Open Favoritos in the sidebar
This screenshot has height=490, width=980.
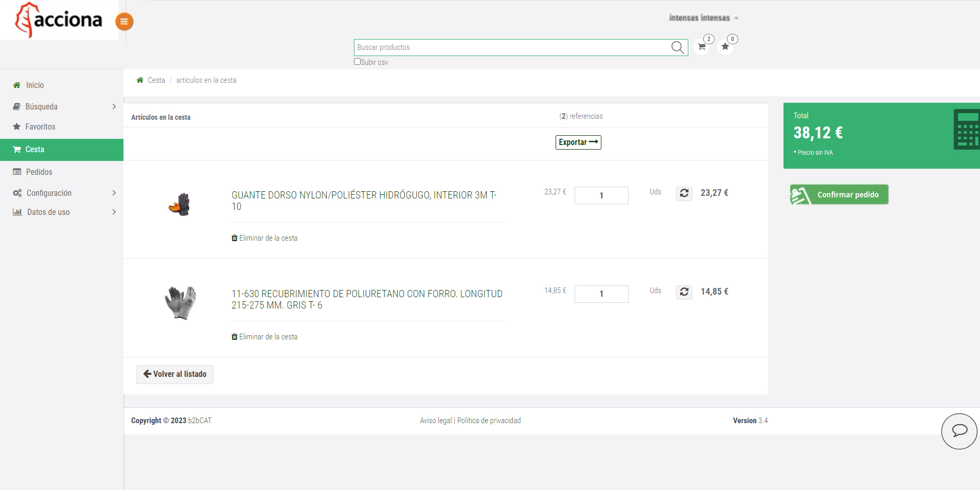(x=40, y=126)
